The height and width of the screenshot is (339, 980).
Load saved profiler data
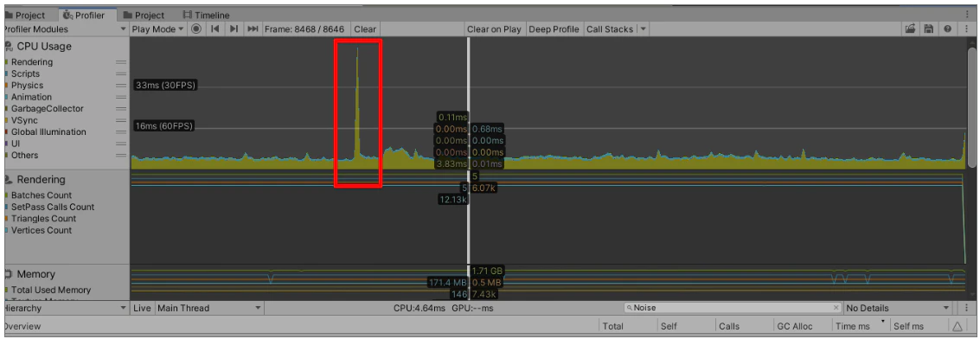[910, 29]
